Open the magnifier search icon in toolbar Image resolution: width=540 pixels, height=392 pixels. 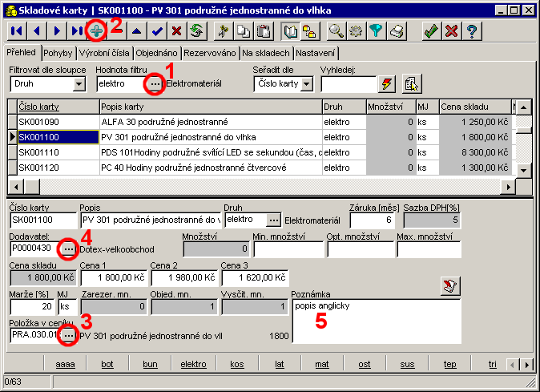tap(337, 31)
